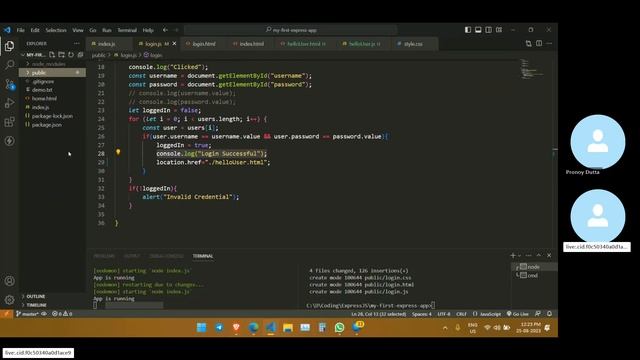Open notifications bell in status bar

[549, 313]
